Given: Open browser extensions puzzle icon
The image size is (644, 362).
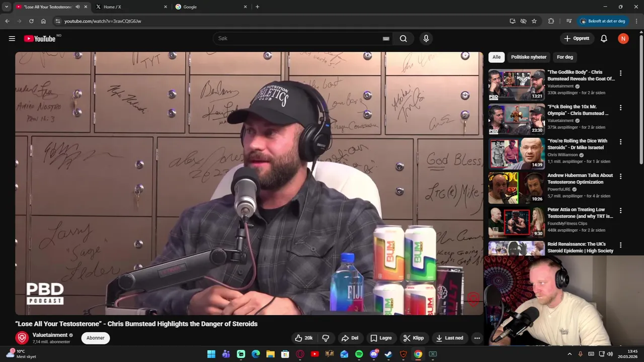Looking at the screenshot, I should (x=551, y=21).
